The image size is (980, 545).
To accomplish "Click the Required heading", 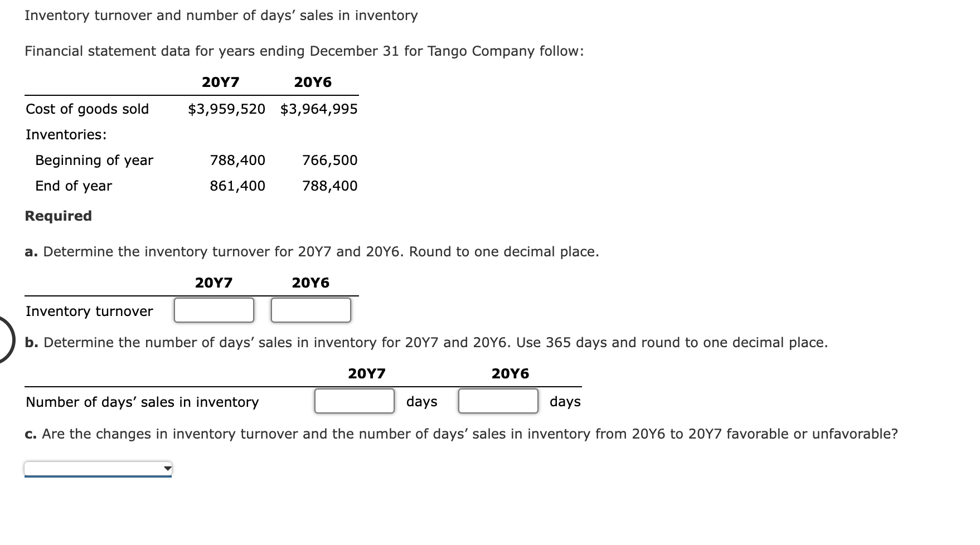I will click(x=58, y=216).
